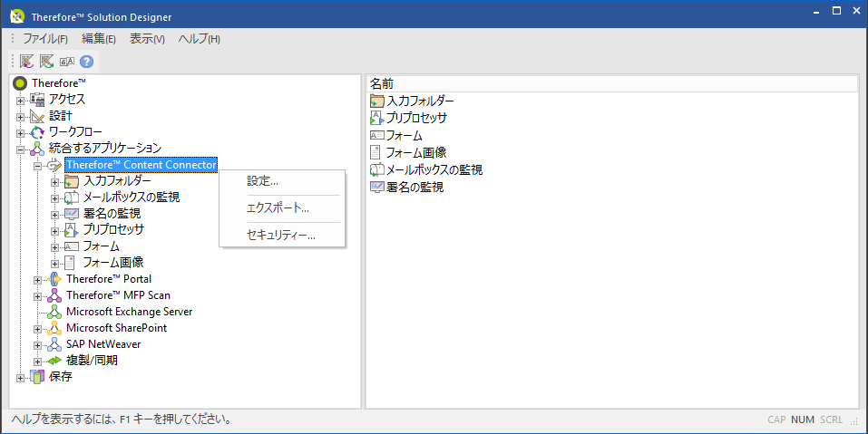Click the プリプロセッサ icon in the right list
Image resolution: width=868 pixels, height=434 pixels.
point(377,118)
